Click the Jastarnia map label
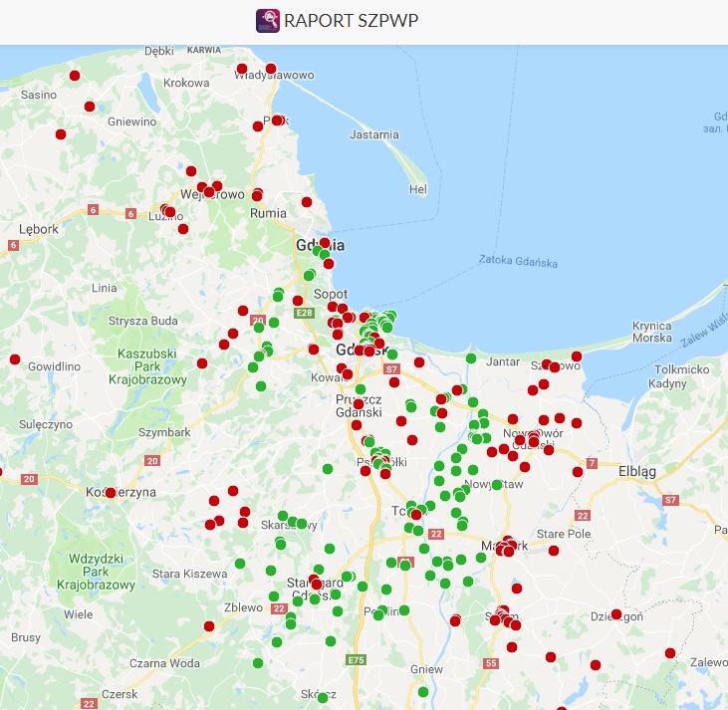 (x=373, y=134)
